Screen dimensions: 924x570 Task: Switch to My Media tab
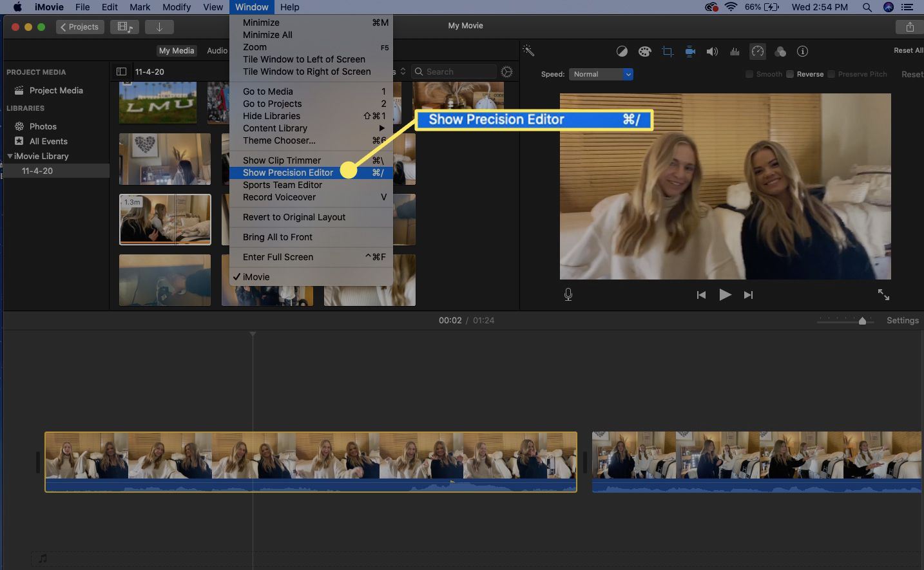tap(177, 50)
